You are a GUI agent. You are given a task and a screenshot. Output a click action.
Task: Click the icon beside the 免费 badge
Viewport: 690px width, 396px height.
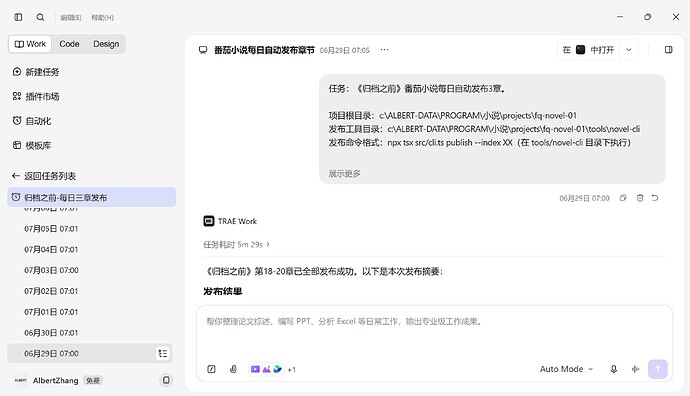tap(166, 380)
